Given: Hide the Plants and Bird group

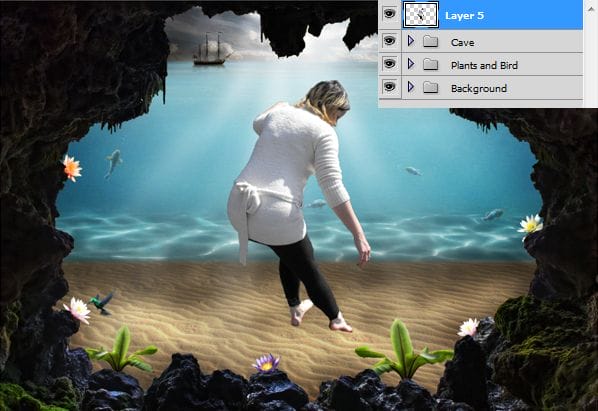Looking at the screenshot, I should click(x=389, y=64).
